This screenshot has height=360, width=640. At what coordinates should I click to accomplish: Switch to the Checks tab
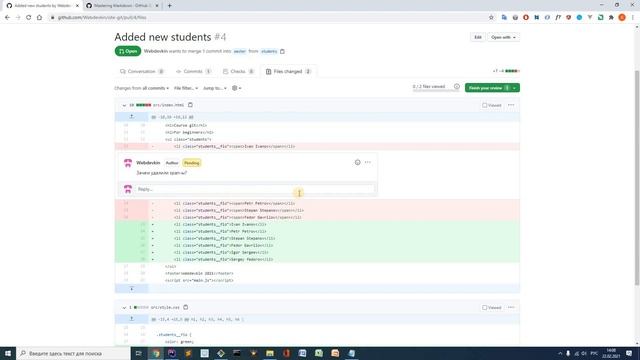click(238, 71)
